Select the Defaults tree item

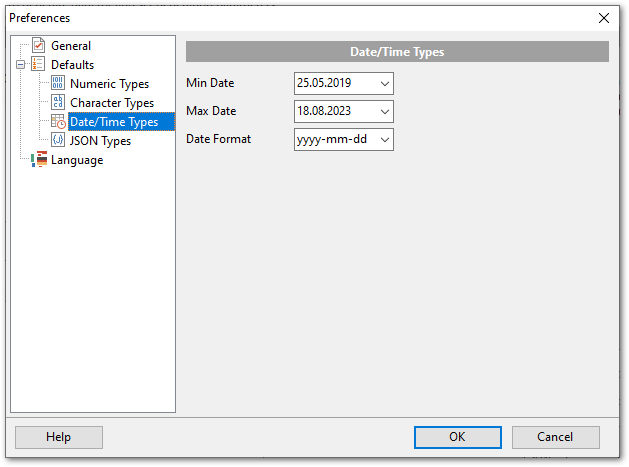[x=73, y=65]
